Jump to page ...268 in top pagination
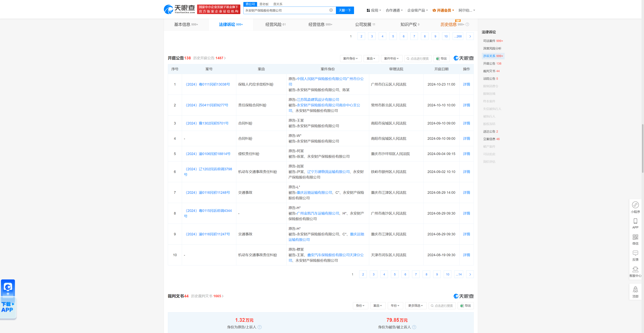The image size is (644, 333). point(458,37)
